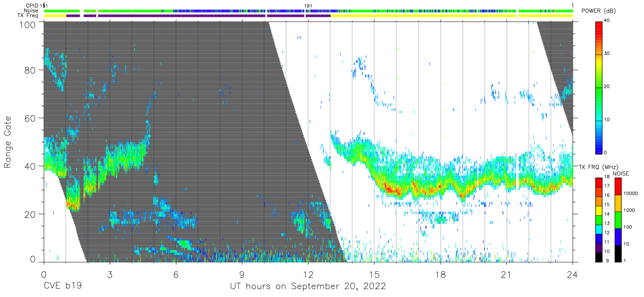
Task: Click the noise scale label "100"
Action: pyautogui.click(x=628, y=227)
